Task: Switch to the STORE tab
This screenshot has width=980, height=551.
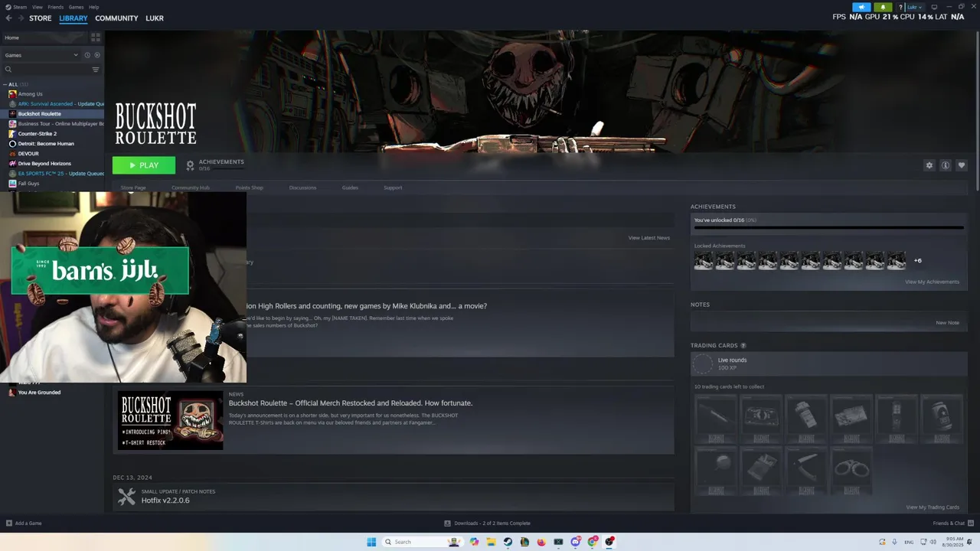Action: [x=41, y=18]
